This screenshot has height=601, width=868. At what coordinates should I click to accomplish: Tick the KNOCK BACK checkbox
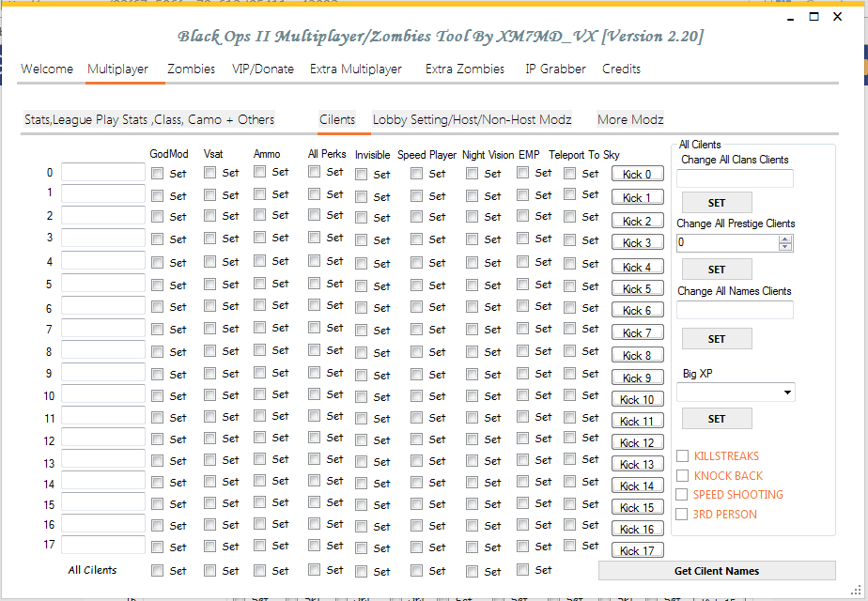click(x=683, y=475)
